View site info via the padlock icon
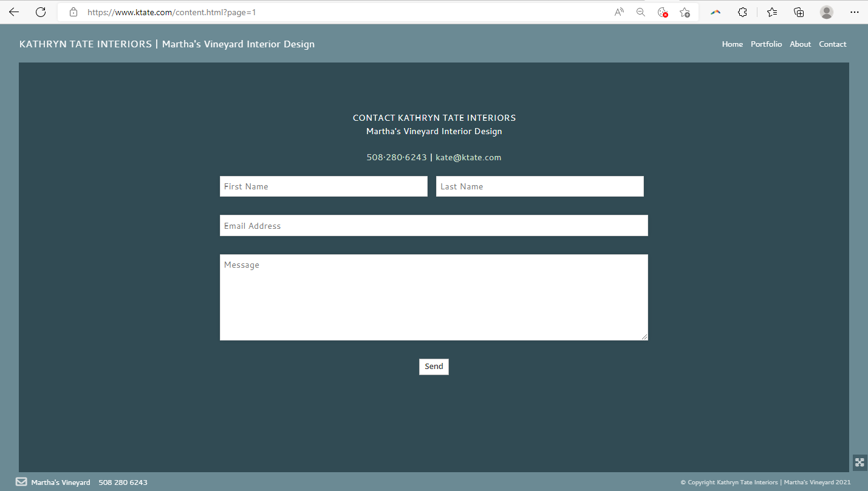The width and height of the screenshot is (868, 491). [x=73, y=12]
